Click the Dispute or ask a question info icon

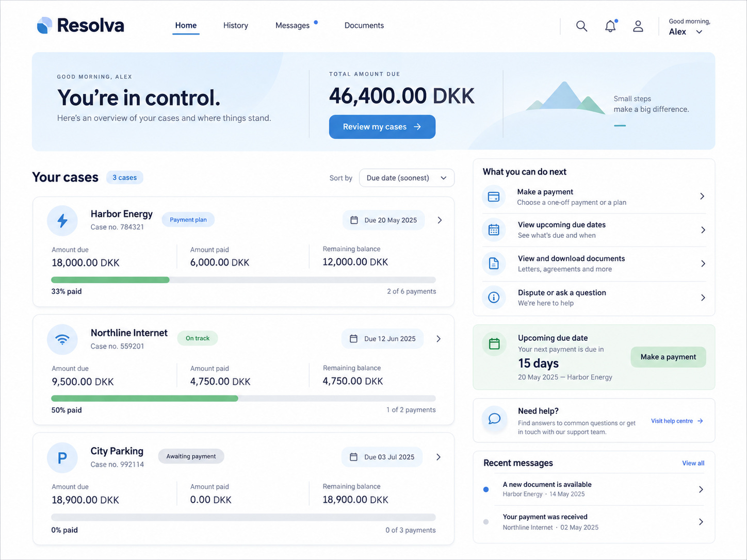pyautogui.click(x=494, y=298)
